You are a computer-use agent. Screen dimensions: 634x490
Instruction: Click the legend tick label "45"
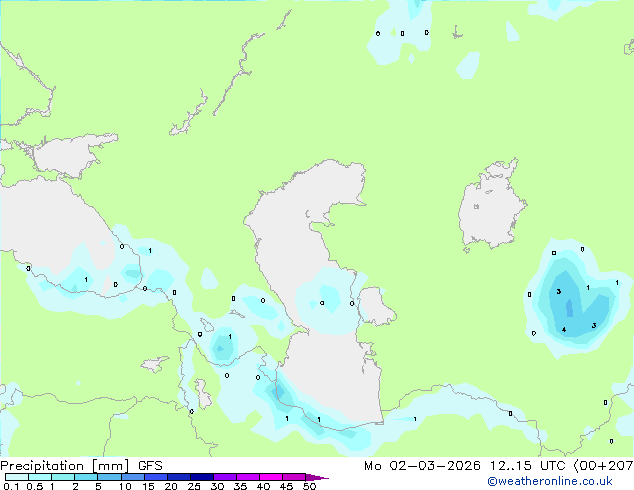286,486
